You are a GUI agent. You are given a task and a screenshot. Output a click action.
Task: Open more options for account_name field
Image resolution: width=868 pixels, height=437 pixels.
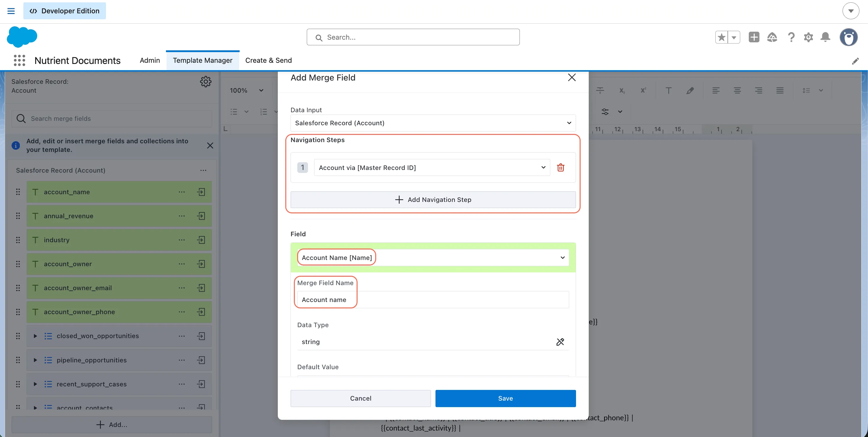[182, 192]
